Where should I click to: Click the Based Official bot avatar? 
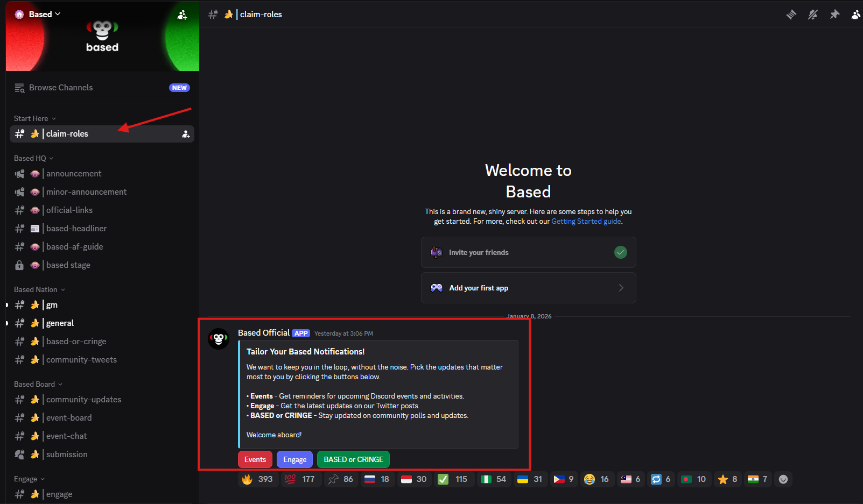[219, 339]
